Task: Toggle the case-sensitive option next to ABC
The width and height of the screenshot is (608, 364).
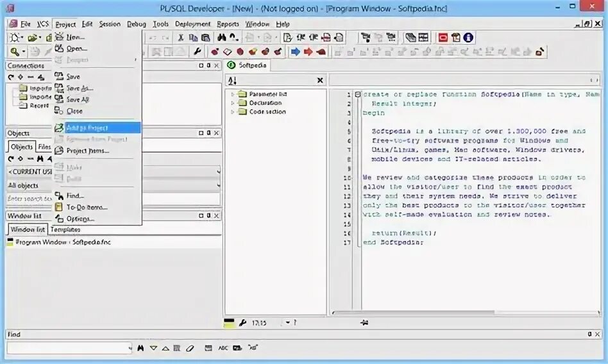Action: pos(237,348)
